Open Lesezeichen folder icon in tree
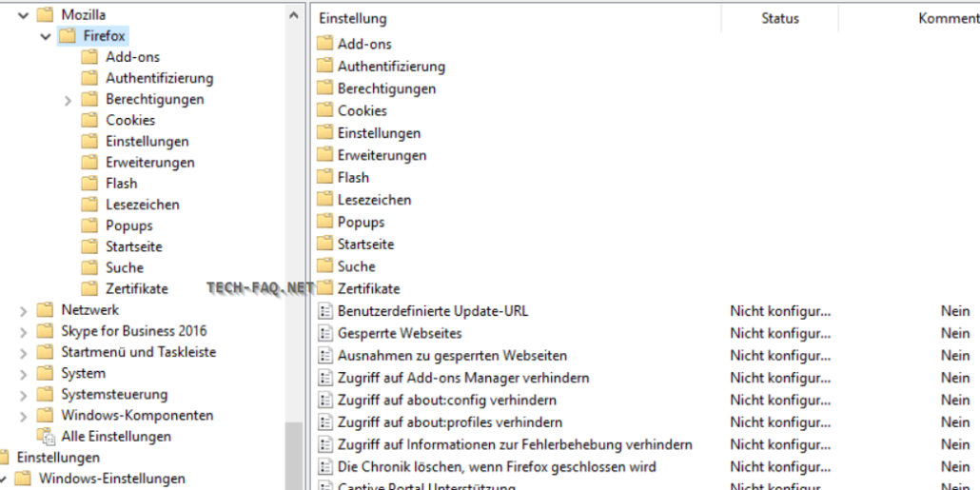 pos(90,205)
